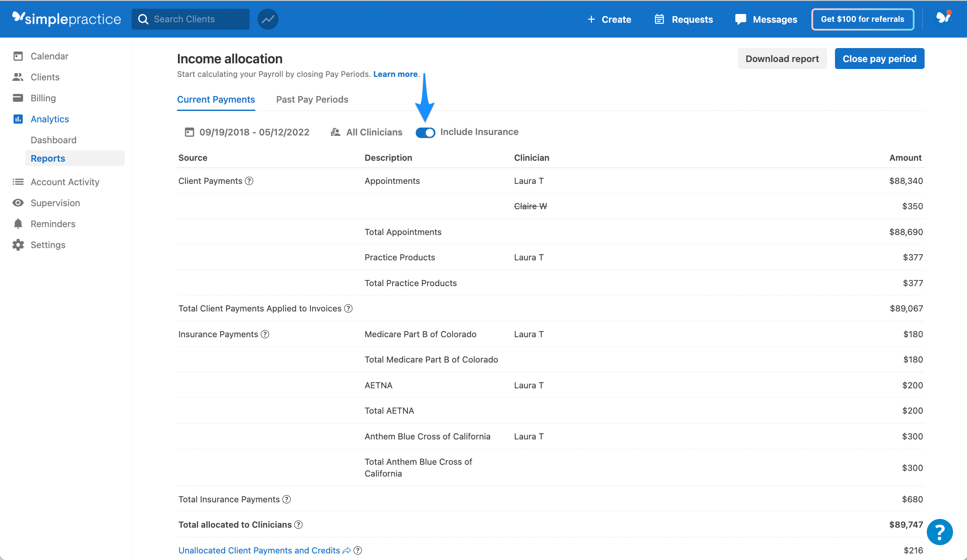Open Messages in the top bar
Viewport: 967px width, 560px height.
tap(766, 19)
